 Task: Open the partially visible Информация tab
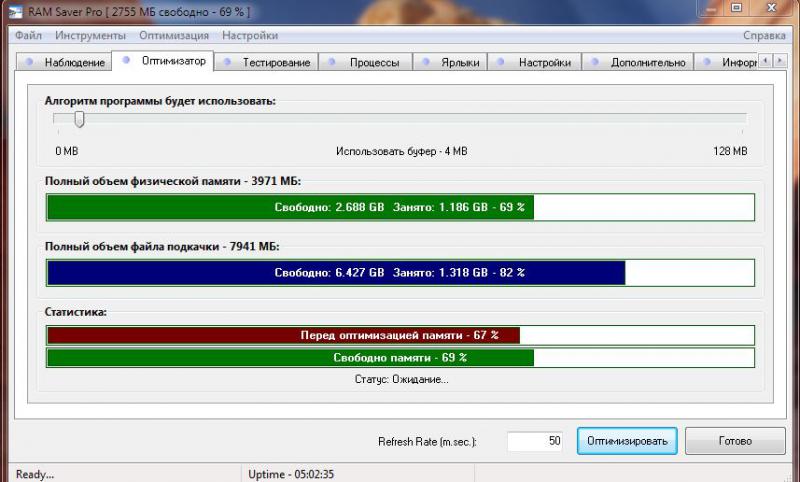point(727,62)
